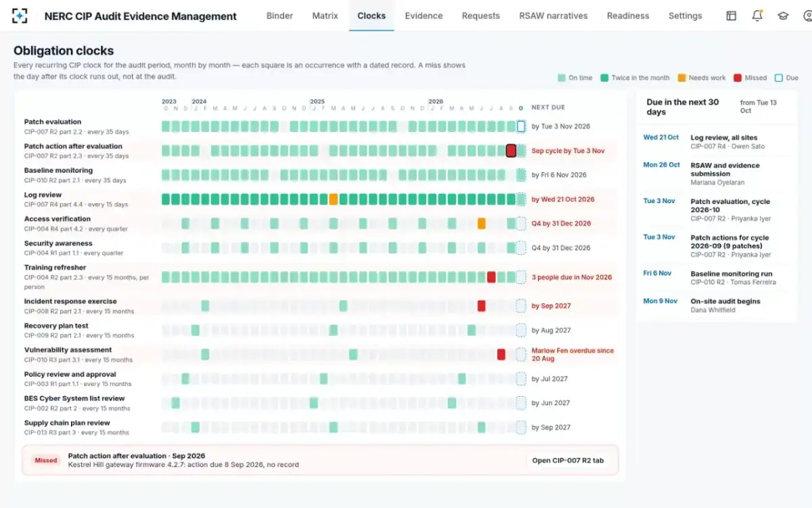The image size is (812, 508).
Task: Click the On time legend swatch
Action: (x=562, y=78)
